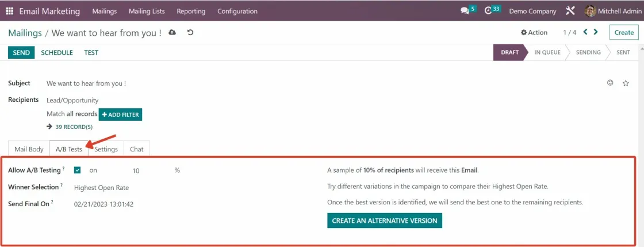
Task: Insert emoji in subject via smiley icon
Action: (610, 83)
